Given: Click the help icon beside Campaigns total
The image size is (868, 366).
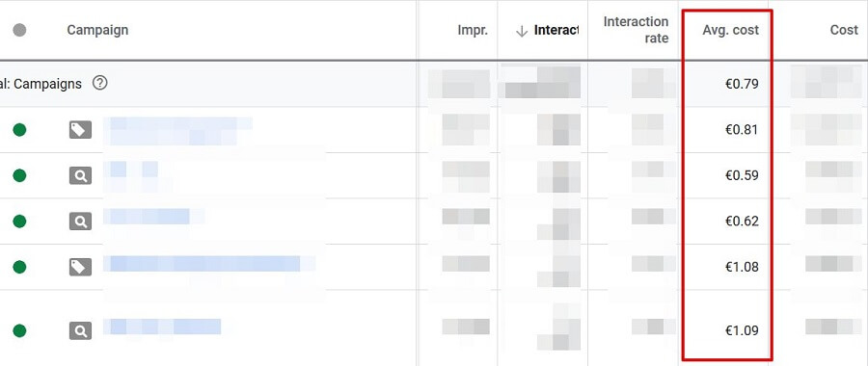Looking at the screenshot, I should click(x=99, y=84).
